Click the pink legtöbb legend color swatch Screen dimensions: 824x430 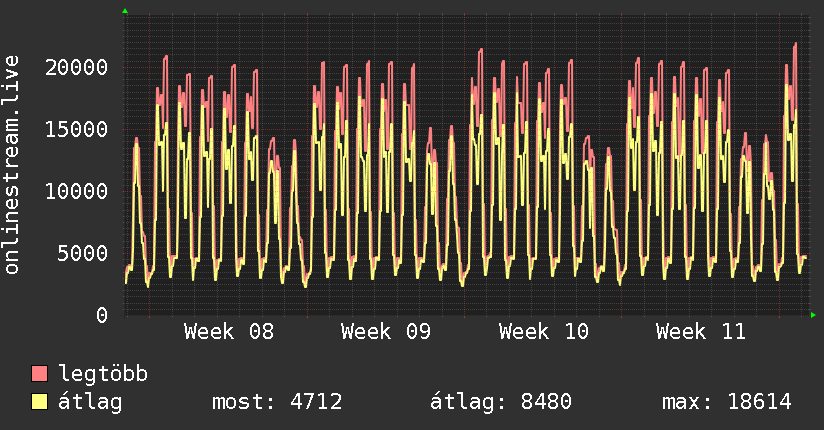pyautogui.click(x=39, y=373)
